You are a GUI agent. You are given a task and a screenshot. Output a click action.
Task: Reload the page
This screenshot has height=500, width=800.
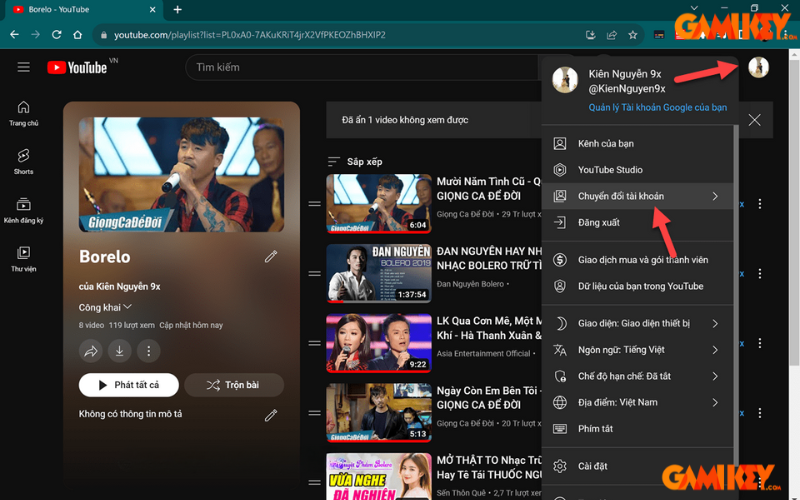point(57,35)
